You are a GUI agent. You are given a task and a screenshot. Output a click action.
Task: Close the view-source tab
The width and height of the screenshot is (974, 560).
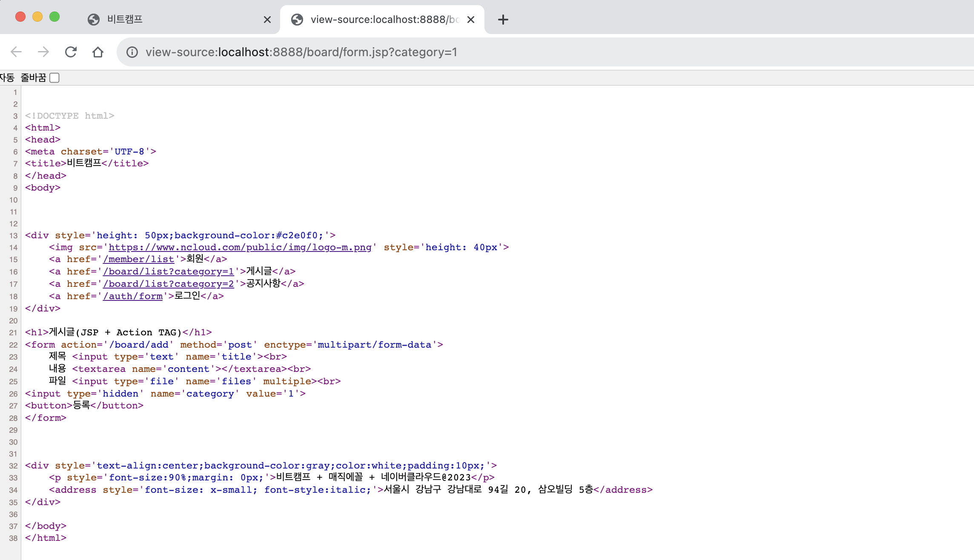(471, 20)
